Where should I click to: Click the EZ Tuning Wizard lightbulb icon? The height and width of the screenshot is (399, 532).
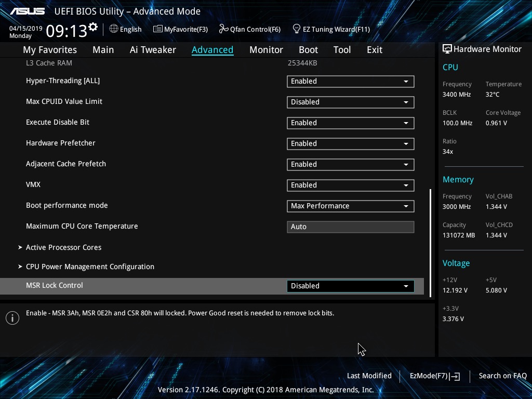297,29
